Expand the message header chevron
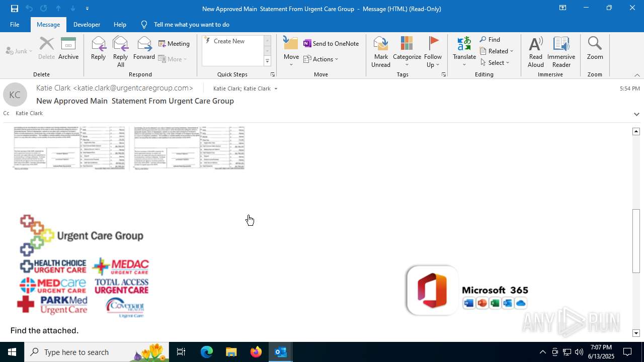644x362 pixels. coord(636,114)
